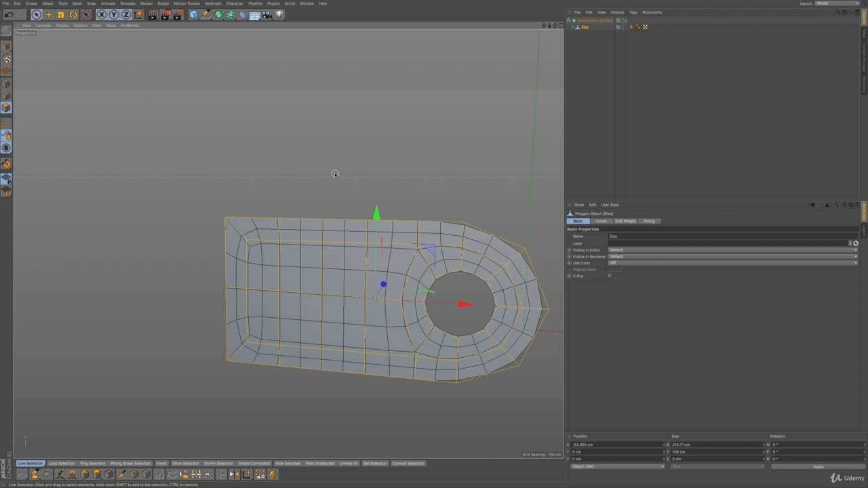Add a Light object from toolbar
Viewport: 868px width, 488px height.
tap(279, 14)
